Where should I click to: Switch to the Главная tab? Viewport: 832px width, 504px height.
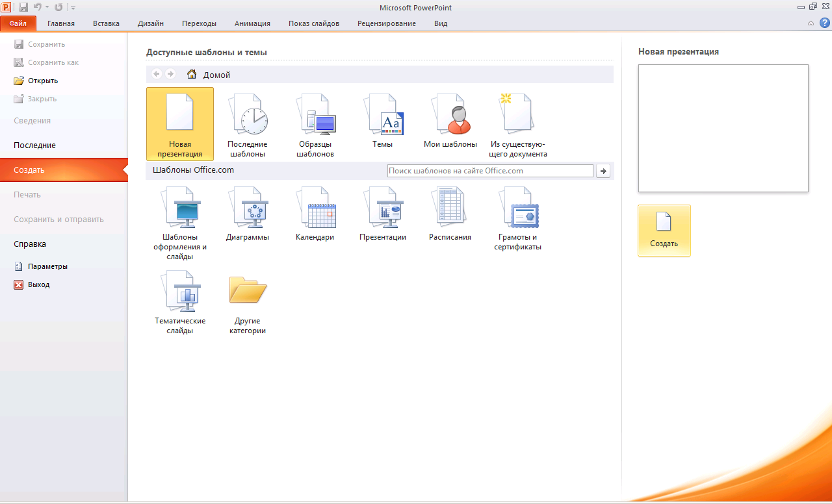click(61, 23)
